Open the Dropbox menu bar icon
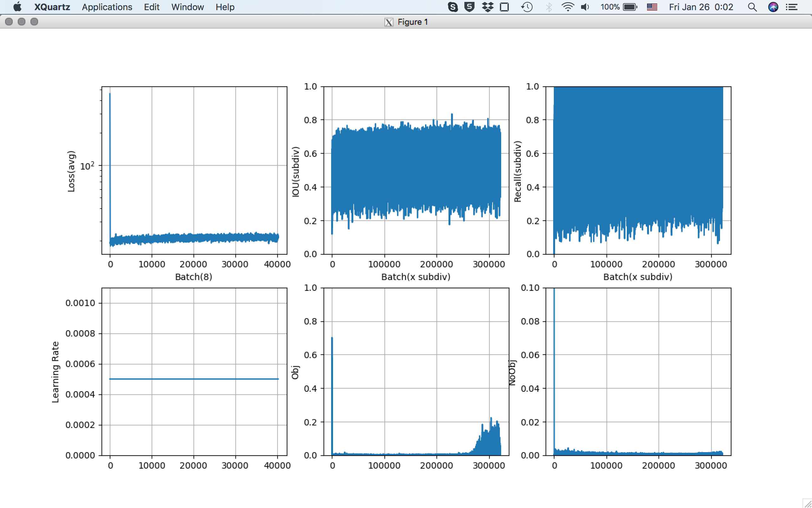Screen dimensions: 812x508 (488, 7)
